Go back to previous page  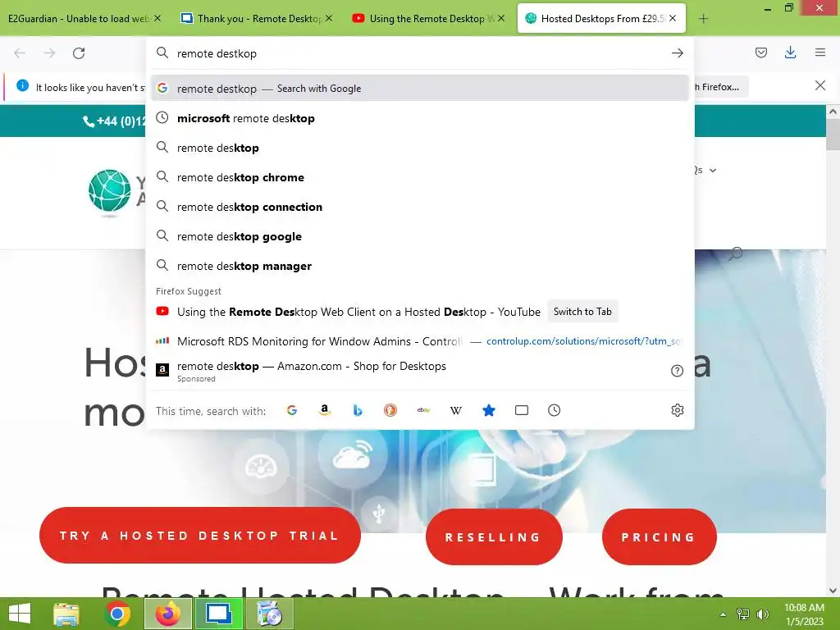click(20, 53)
